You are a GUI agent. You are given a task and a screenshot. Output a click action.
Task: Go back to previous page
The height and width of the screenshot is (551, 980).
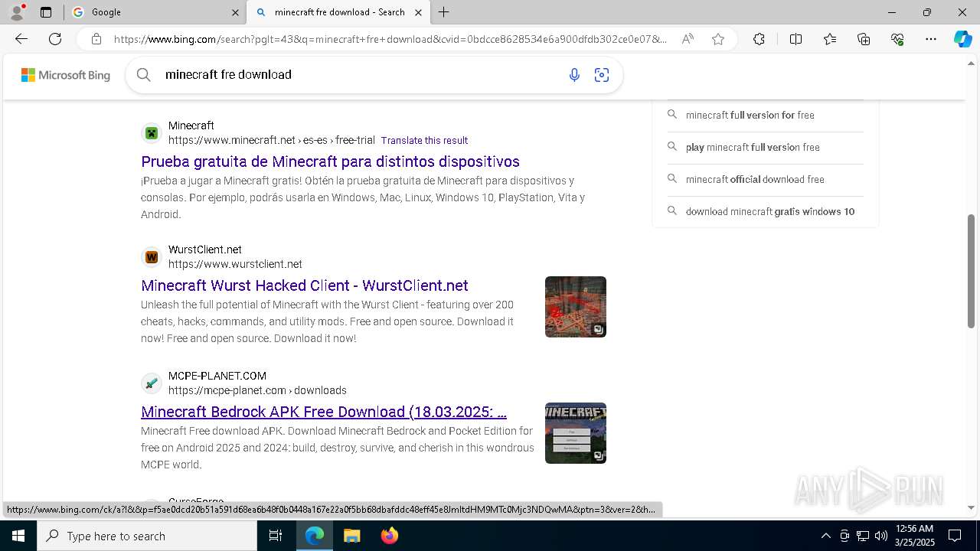[x=21, y=39]
